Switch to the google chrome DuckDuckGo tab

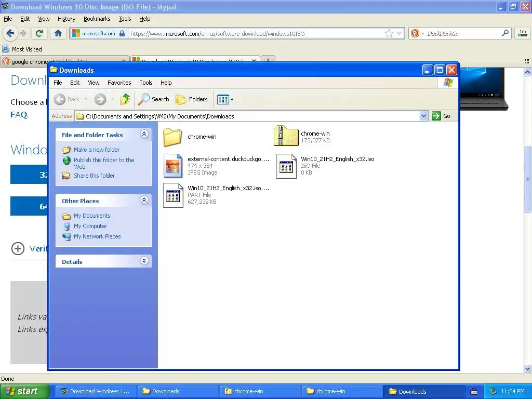pyautogui.click(x=64, y=61)
